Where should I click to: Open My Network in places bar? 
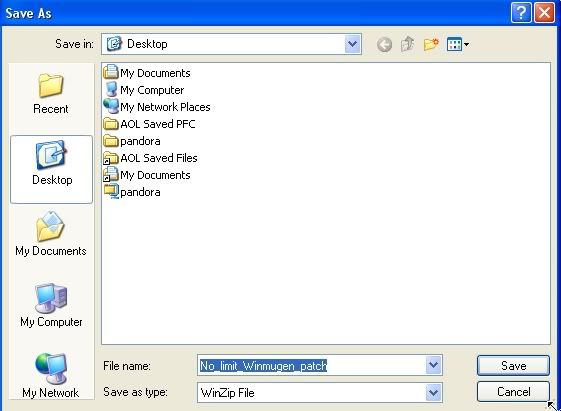pyautogui.click(x=51, y=376)
